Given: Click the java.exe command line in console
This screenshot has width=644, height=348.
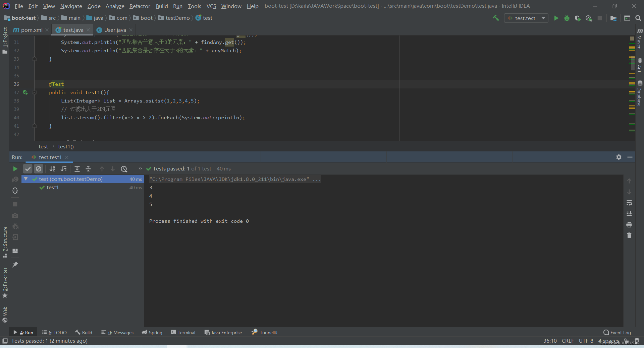Looking at the screenshot, I should pos(235,179).
